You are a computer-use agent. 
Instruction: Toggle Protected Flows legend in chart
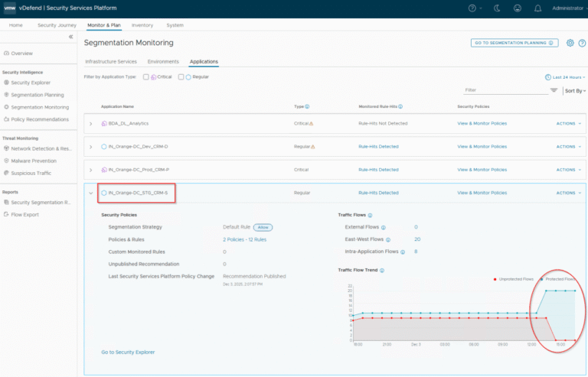click(557, 279)
